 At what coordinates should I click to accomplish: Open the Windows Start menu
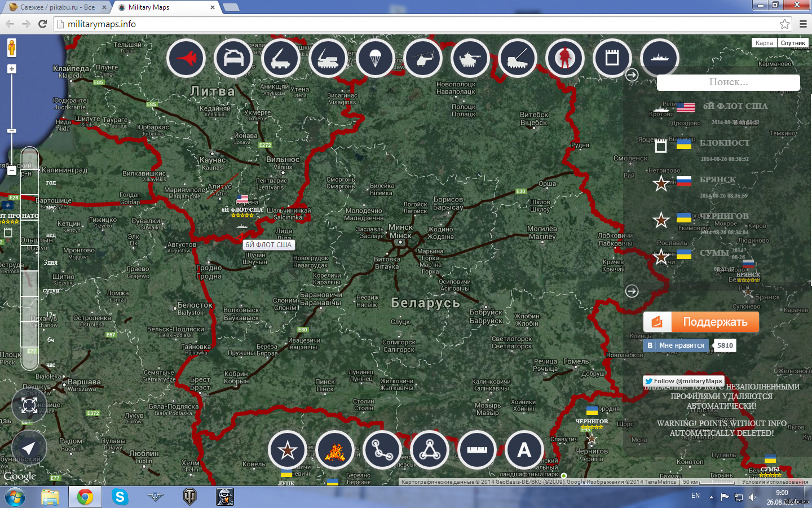coord(15,497)
